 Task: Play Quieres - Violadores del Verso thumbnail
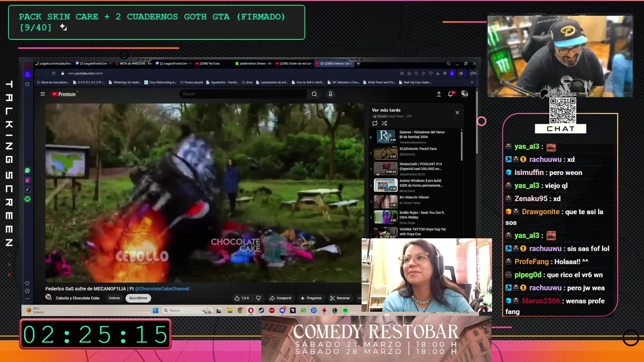[386, 136]
